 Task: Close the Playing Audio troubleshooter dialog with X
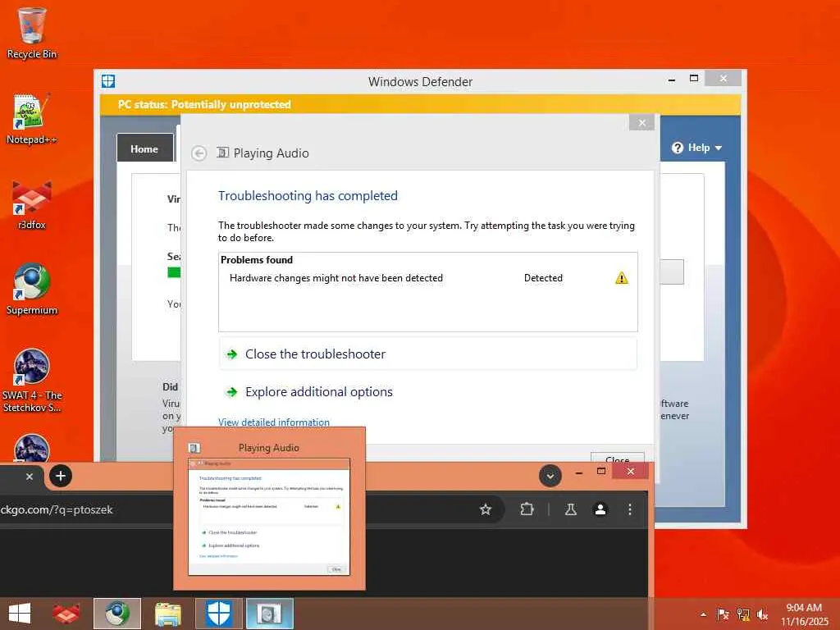pos(641,123)
